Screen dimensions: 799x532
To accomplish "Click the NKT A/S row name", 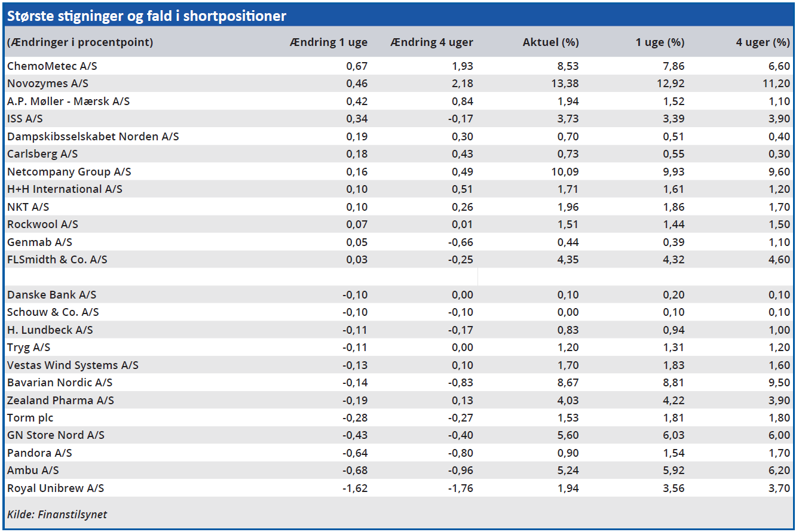I will click(28, 207).
